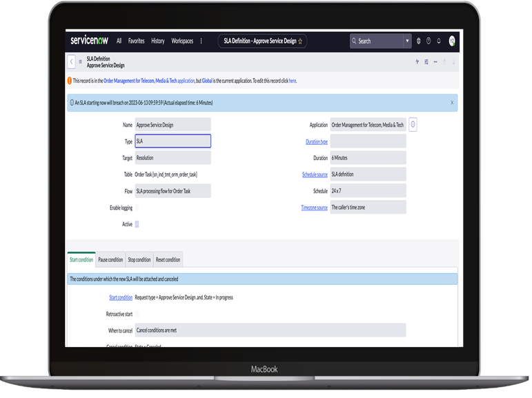Expand the search dropdown arrow
Viewport: 532px width, 398px height.
click(408, 41)
